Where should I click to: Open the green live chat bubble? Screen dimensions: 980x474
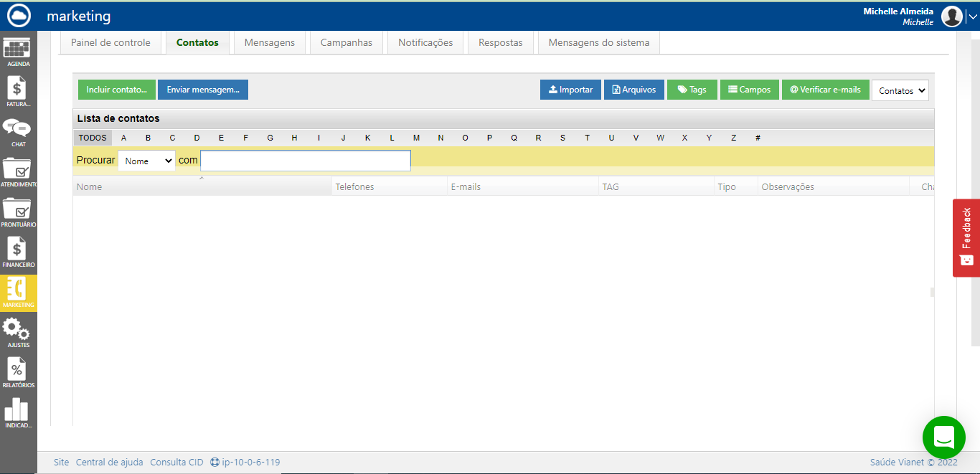point(944,437)
